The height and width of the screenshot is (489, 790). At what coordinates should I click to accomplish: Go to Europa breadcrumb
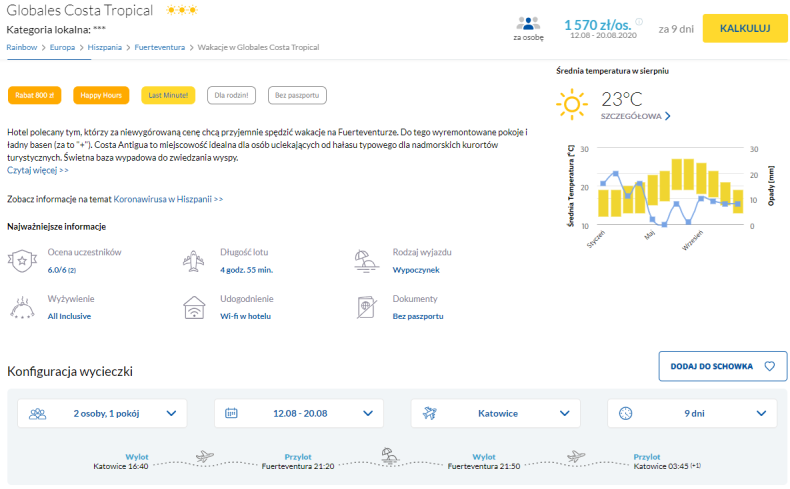click(62, 47)
